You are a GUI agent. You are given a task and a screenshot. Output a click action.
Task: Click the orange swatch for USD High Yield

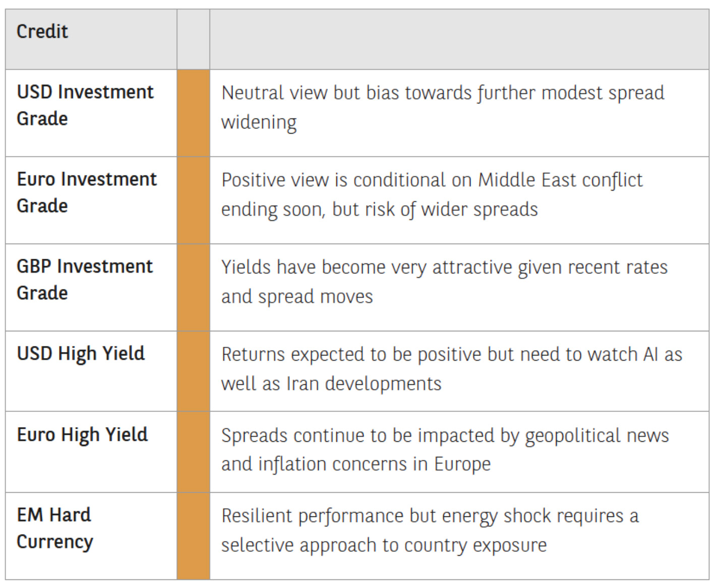click(193, 371)
